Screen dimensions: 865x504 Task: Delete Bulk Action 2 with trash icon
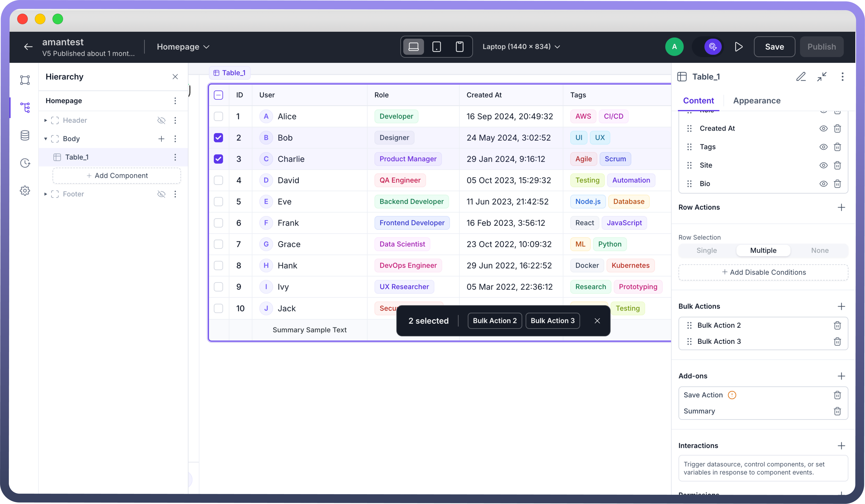[837, 325]
